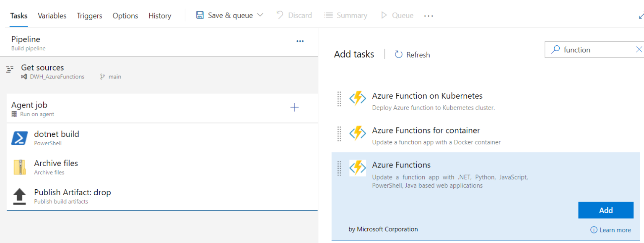This screenshot has height=243, width=644.
Task: Click the Azure Function on Kubernetes task icon
Action: click(358, 99)
